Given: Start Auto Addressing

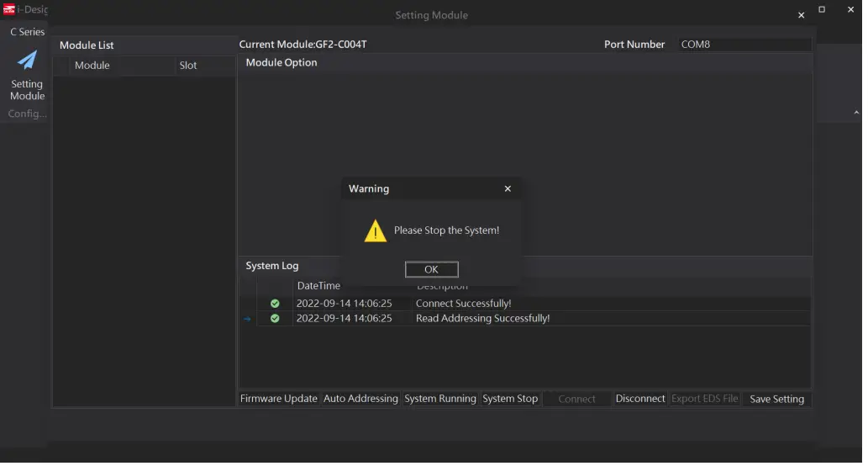Looking at the screenshot, I should pos(360,400).
